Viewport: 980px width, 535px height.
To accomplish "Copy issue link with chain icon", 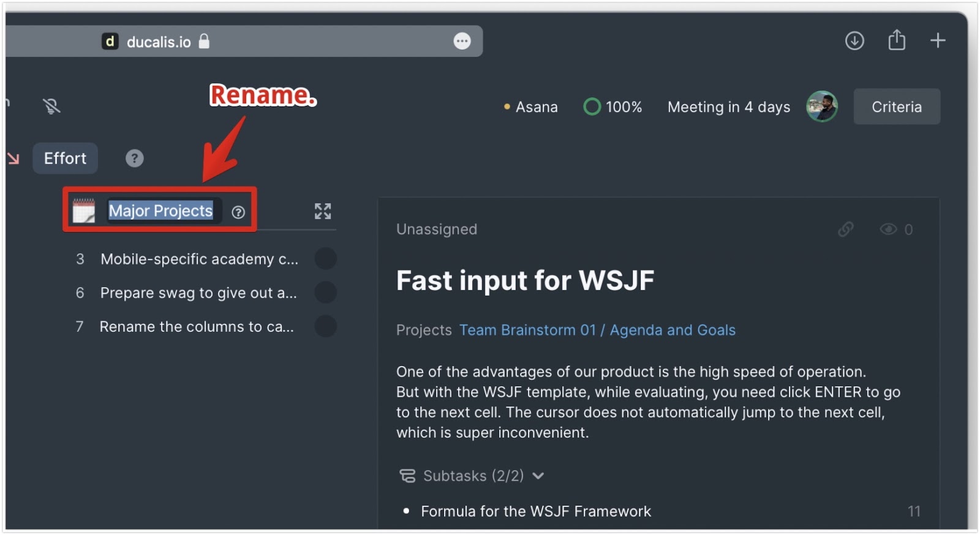I will pos(846,230).
